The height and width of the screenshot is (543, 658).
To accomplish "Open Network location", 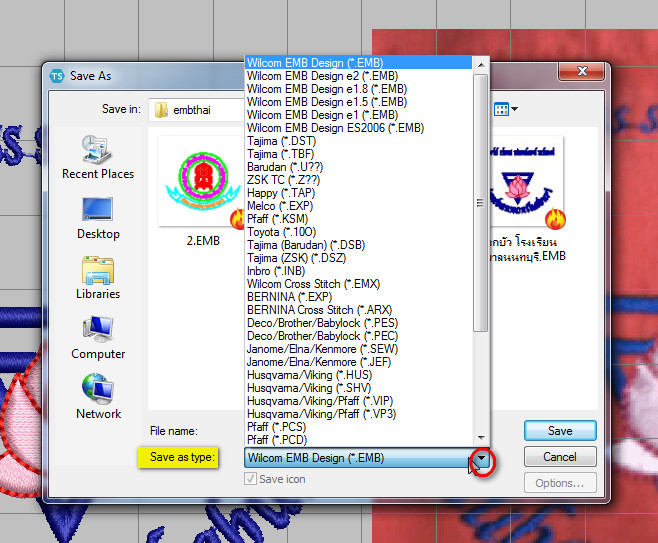I will [98, 397].
